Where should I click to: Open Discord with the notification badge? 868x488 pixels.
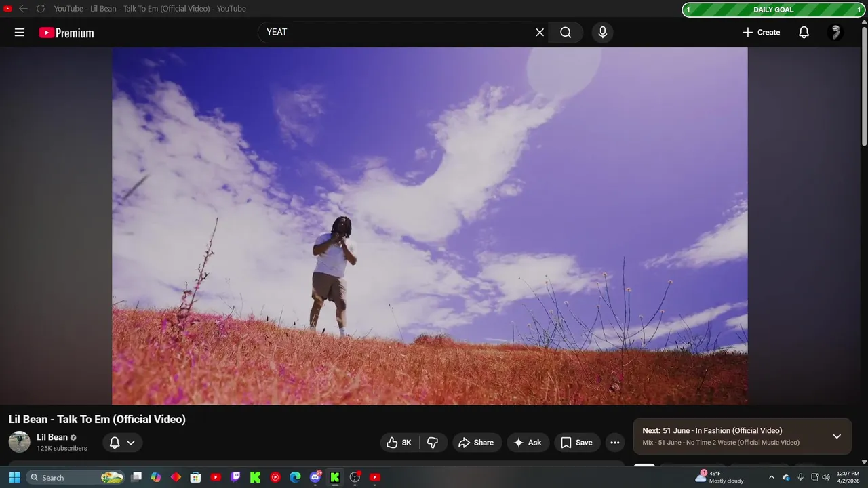(315, 477)
